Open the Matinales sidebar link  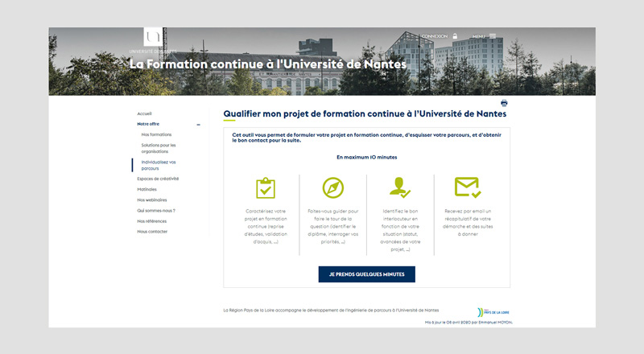(147, 189)
